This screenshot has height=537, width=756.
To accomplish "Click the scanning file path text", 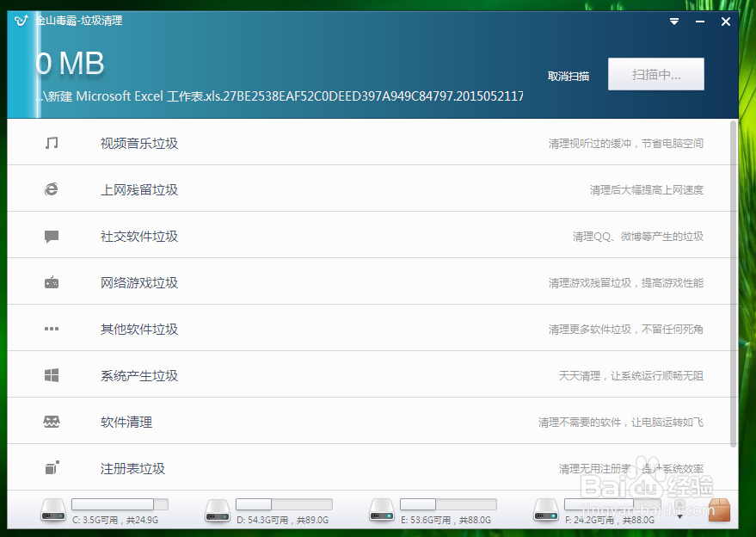I will (280, 96).
